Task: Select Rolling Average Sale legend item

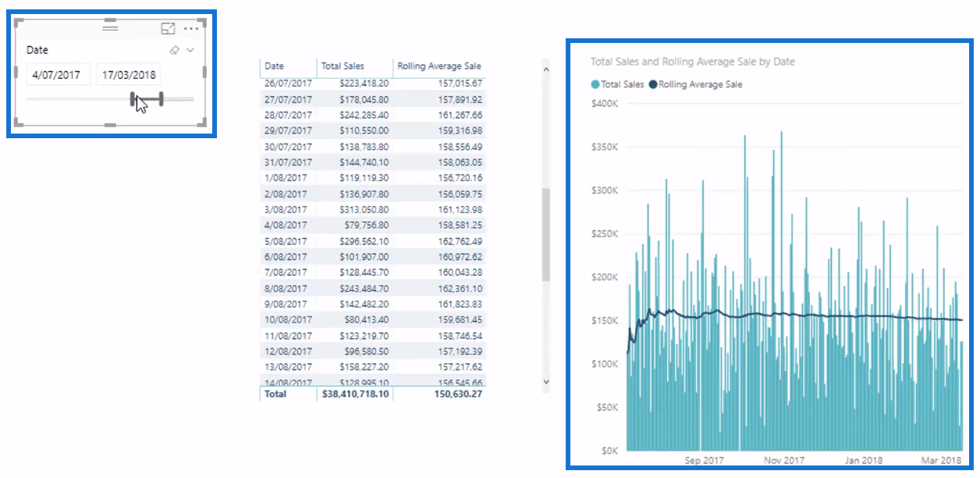Action: (695, 84)
